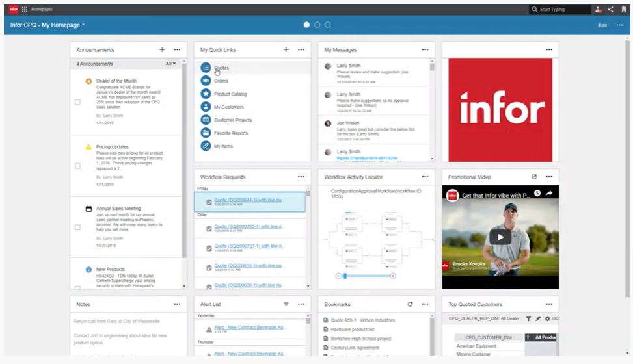Click the Notes text about Gary call
Viewport: 633px width, 364px height.
tap(116, 321)
